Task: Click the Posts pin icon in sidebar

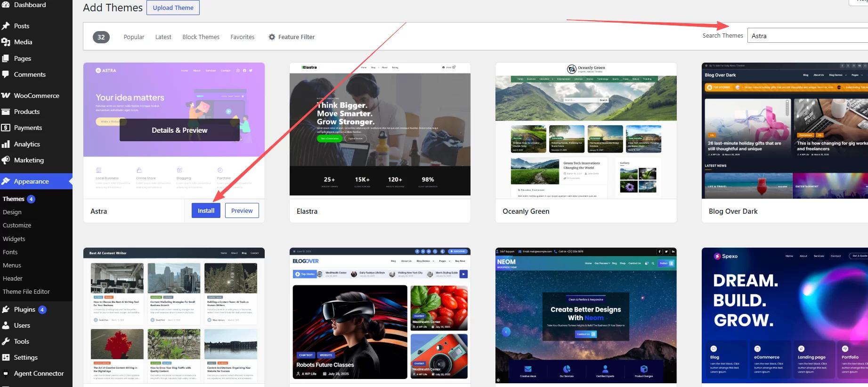Action: (6, 26)
